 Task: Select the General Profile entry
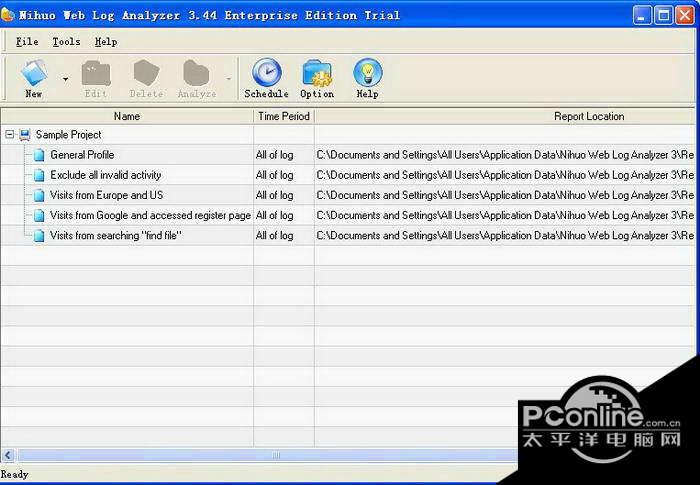(82, 155)
